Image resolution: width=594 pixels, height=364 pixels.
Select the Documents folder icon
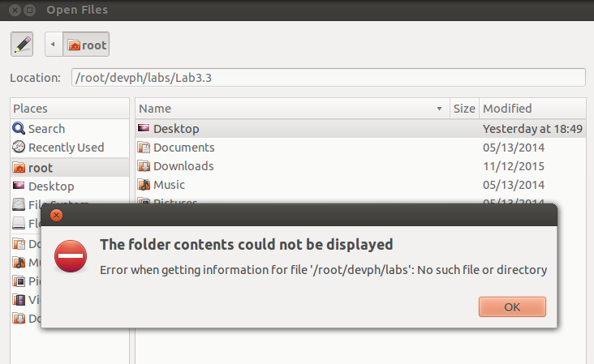coord(144,148)
